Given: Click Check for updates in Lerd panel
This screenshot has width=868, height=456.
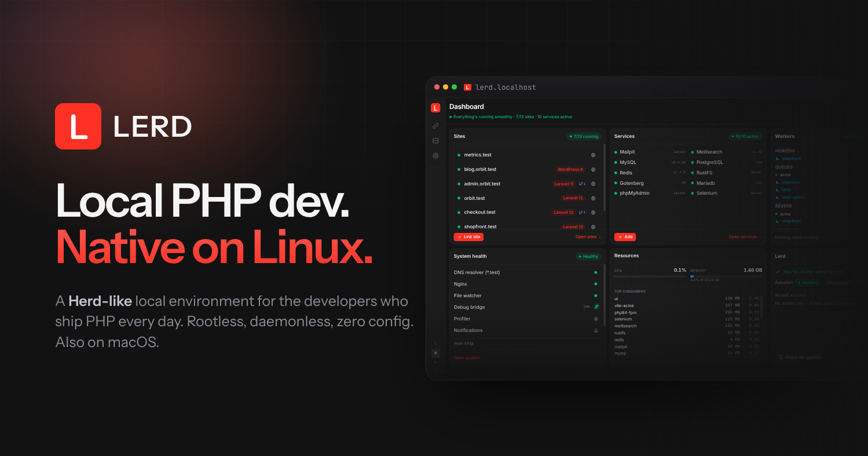Looking at the screenshot, I should pos(800,357).
